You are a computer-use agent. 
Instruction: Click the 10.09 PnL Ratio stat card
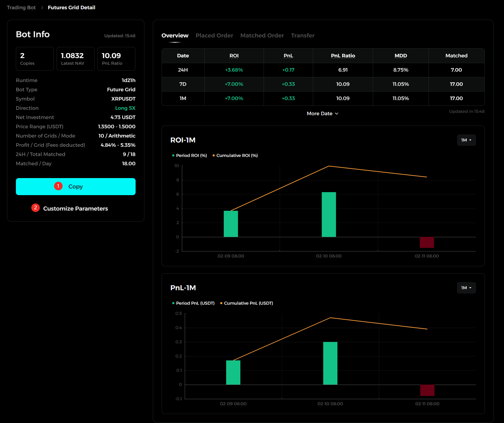[116, 59]
